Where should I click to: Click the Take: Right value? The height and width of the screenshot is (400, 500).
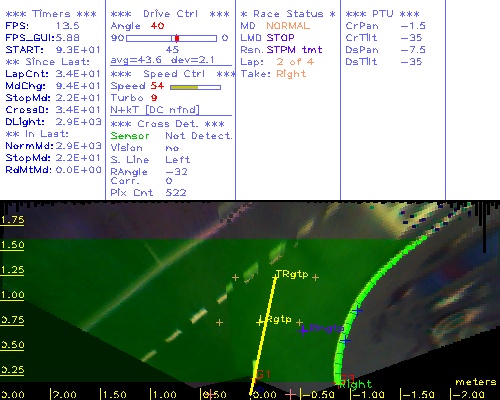[291, 74]
